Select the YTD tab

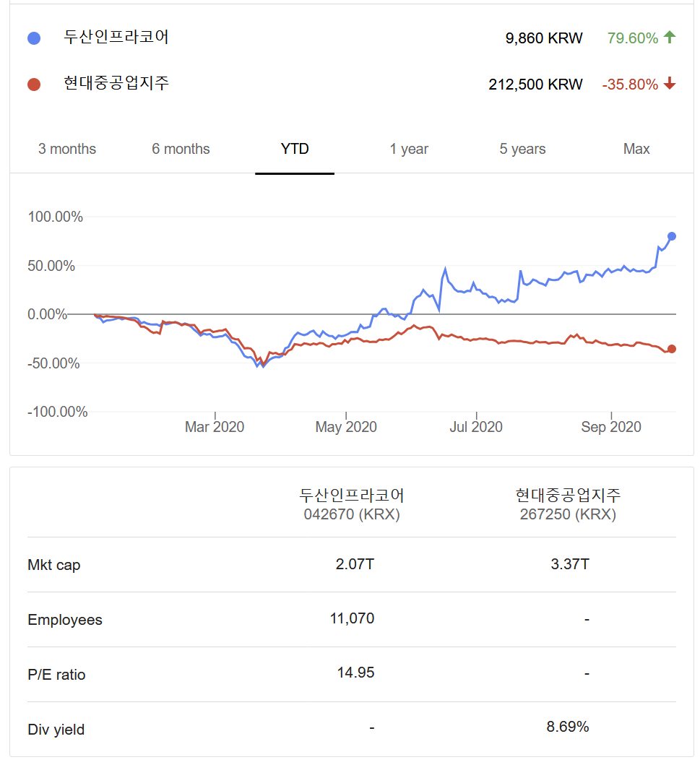[x=295, y=149]
